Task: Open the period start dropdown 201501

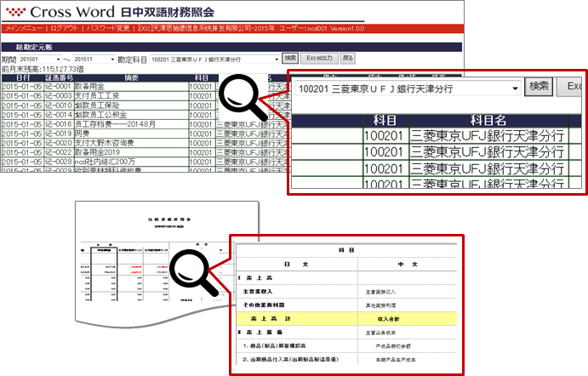Action: coord(40,60)
